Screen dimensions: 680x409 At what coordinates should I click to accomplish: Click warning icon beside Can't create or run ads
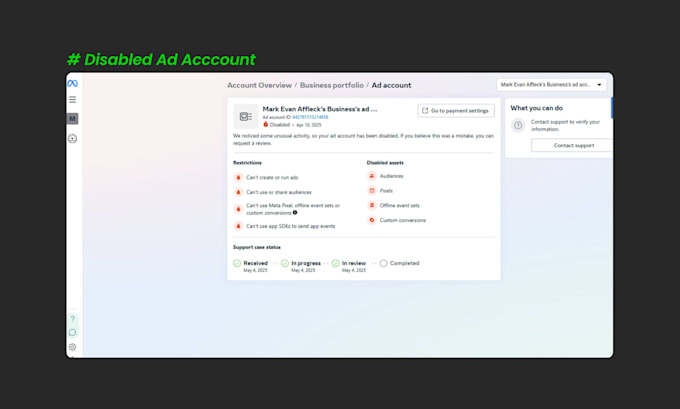[x=238, y=177]
